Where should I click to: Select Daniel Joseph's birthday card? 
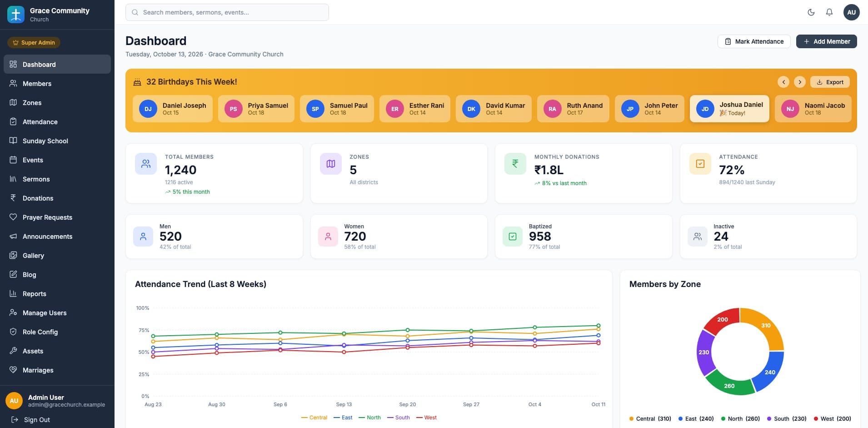coord(173,109)
